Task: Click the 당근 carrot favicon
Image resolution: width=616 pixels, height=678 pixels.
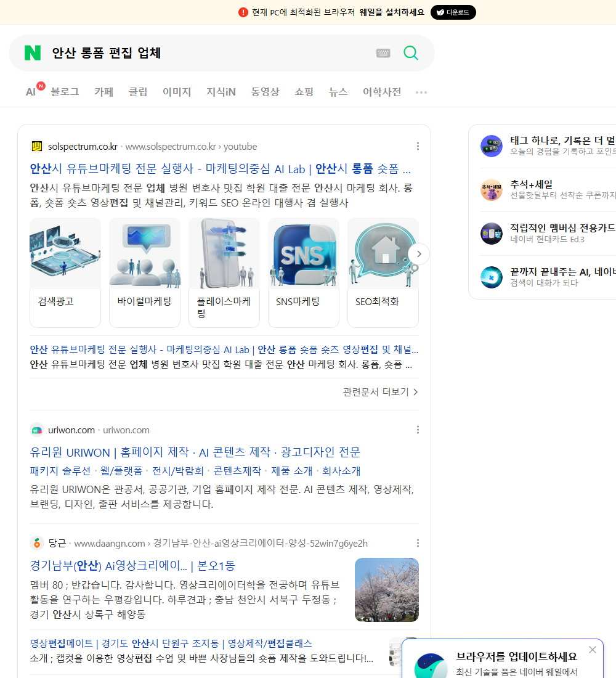Action: tap(37, 543)
